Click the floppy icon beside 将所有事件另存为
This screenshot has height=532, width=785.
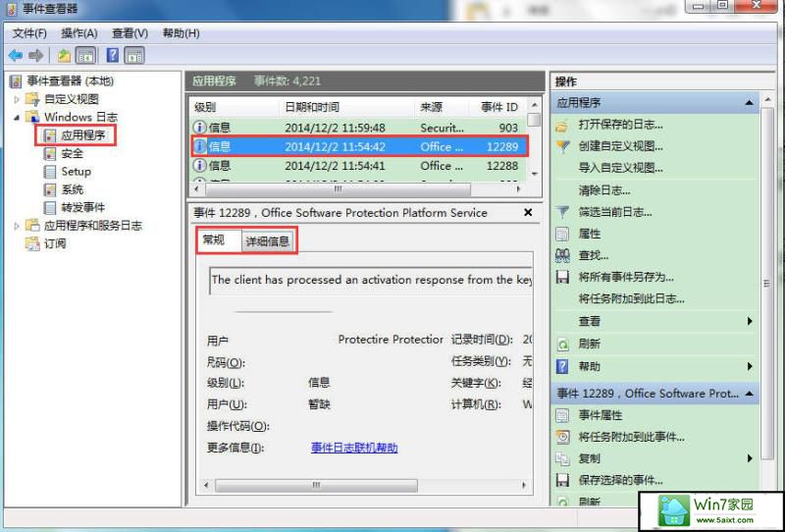tap(562, 277)
